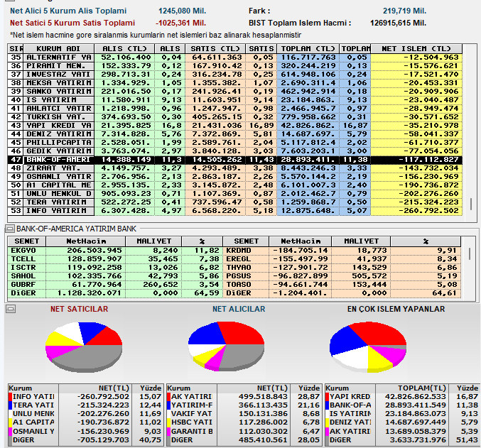Sort by KURUM ADI column header
Image resolution: width=481 pixels, height=448 pixels.
58,49
